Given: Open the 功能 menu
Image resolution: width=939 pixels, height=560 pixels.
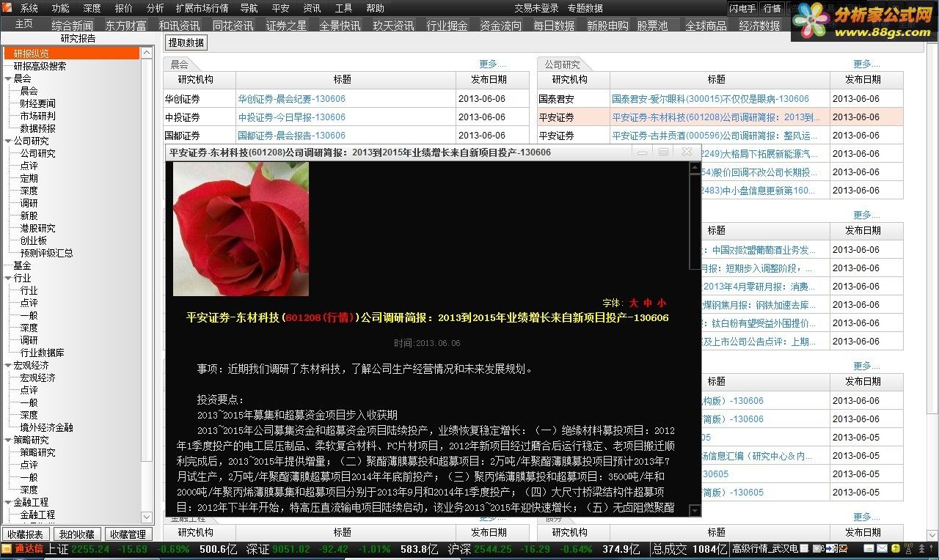Looking at the screenshot, I should point(61,8).
